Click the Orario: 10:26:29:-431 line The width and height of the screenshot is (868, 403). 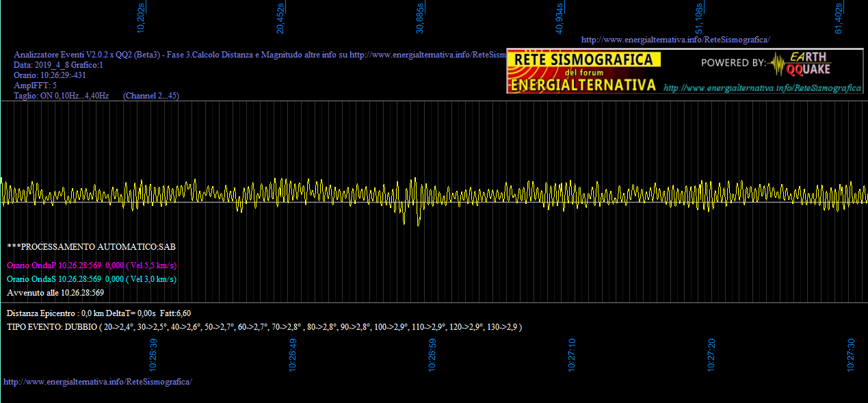[50, 75]
